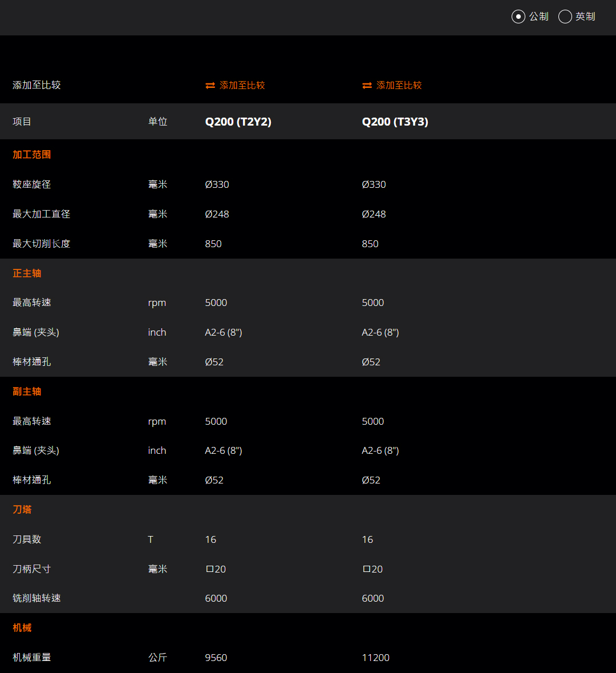The width and height of the screenshot is (616, 673).
Task: Click 棒材通孔 label under 副主轴
Action: (x=32, y=480)
